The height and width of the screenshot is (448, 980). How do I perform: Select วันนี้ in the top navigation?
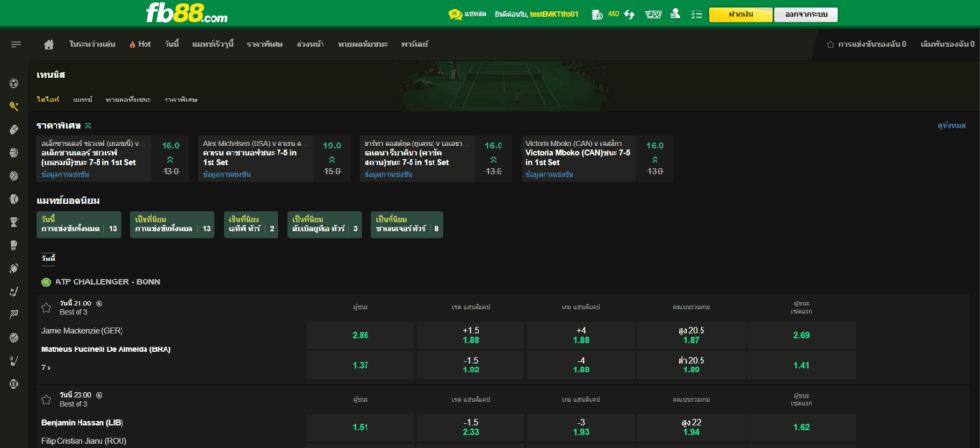[172, 44]
